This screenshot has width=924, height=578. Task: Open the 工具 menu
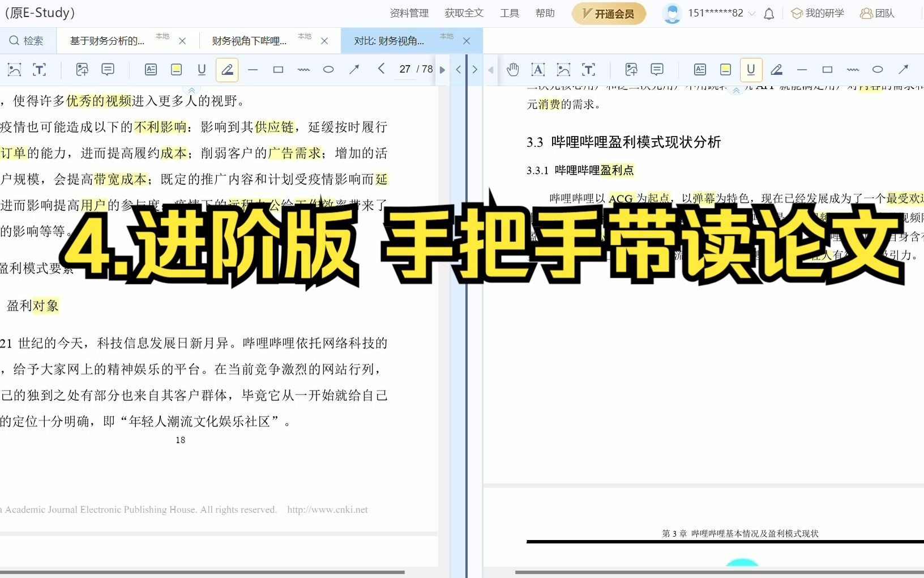coord(510,13)
